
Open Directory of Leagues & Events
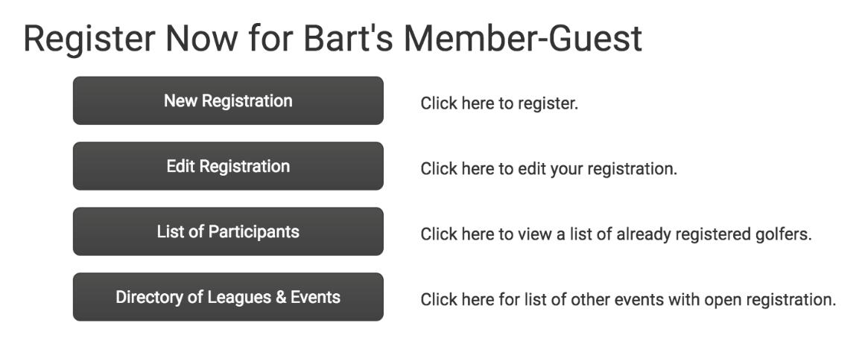click(228, 297)
